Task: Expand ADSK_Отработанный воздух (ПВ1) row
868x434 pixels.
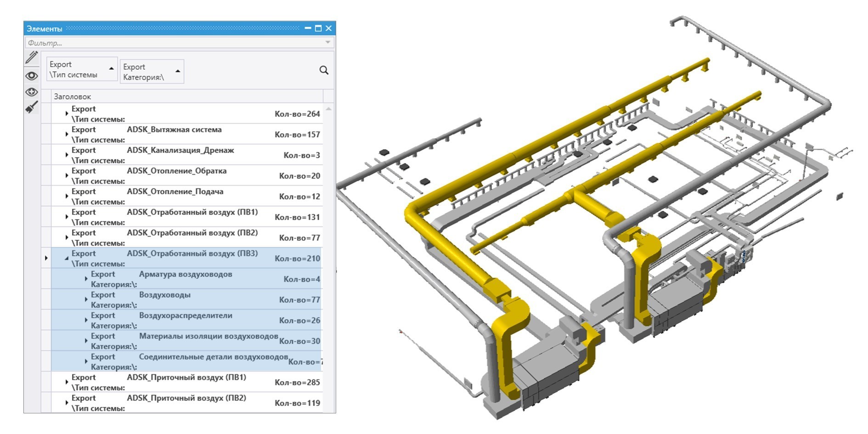Action: point(67,217)
